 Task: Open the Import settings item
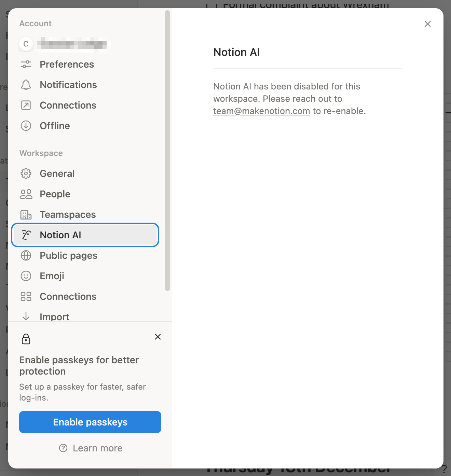(x=55, y=317)
